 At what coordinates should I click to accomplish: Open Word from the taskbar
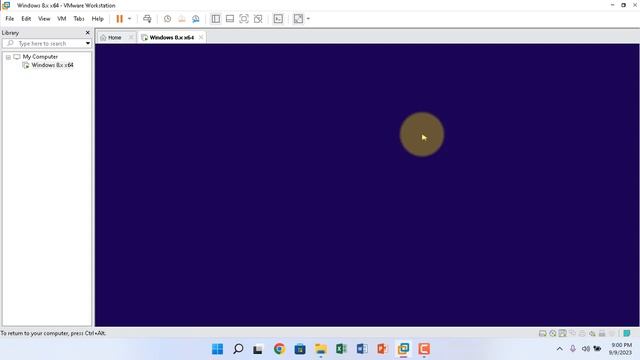(x=362, y=349)
